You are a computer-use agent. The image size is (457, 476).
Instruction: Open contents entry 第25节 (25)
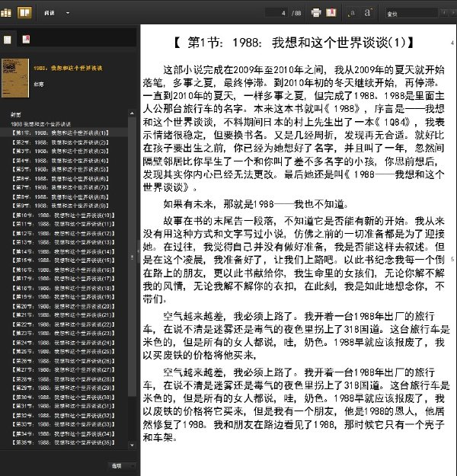(x=63, y=352)
